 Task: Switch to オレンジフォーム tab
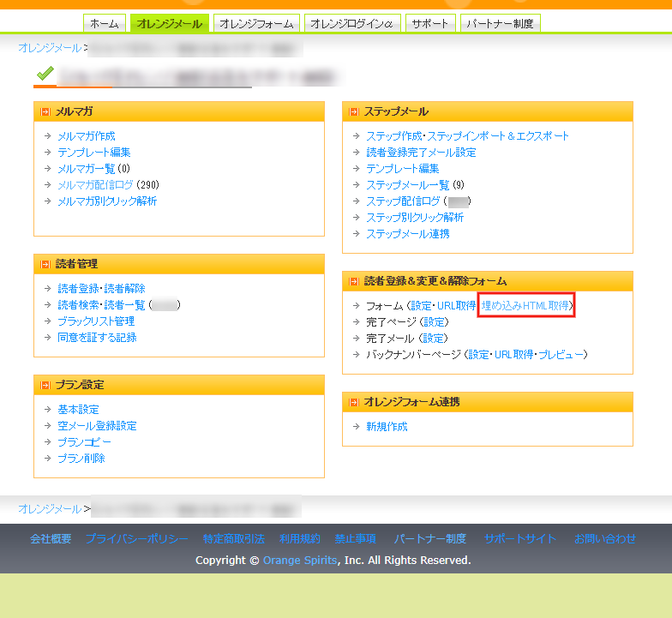coord(256,23)
